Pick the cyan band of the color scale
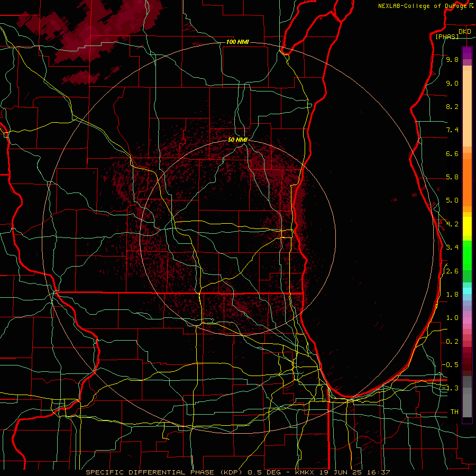Viewport: 476px width, 476px height. 467,291
